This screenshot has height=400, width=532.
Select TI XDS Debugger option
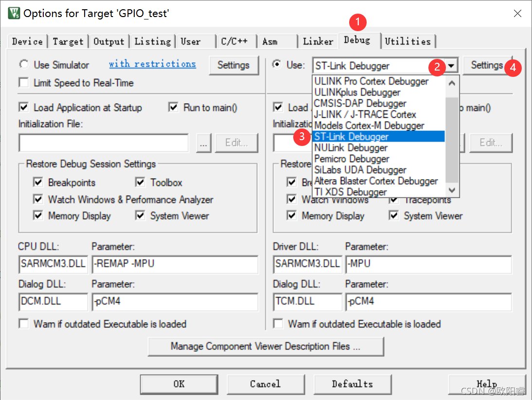coord(378,192)
